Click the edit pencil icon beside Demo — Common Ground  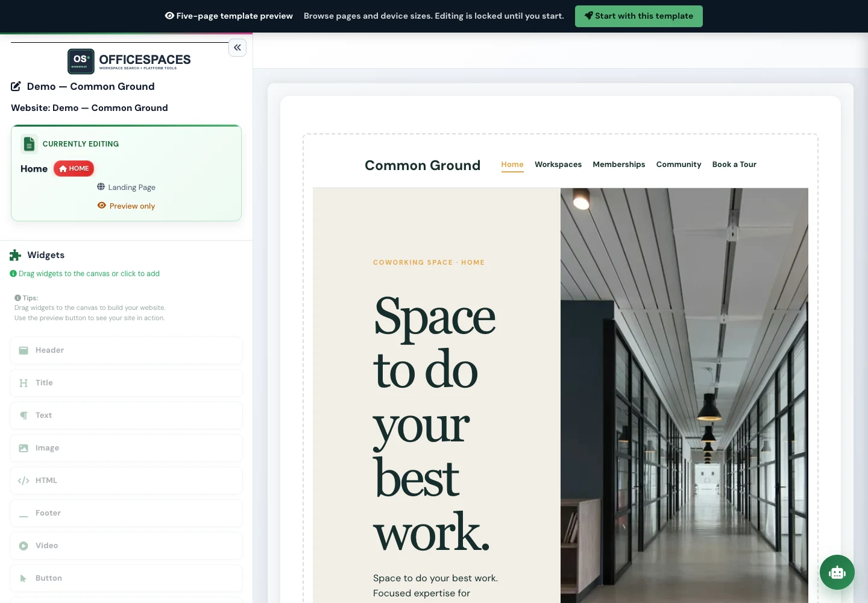coord(16,86)
